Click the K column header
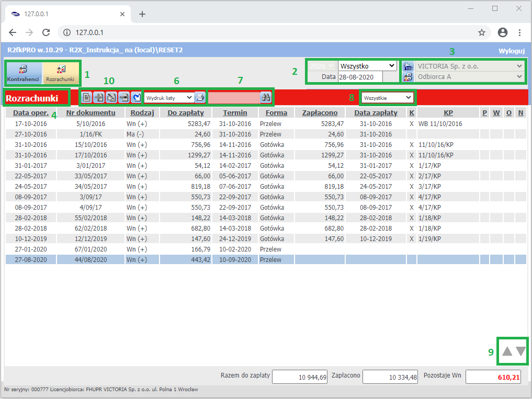The image size is (532, 399). [412, 112]
